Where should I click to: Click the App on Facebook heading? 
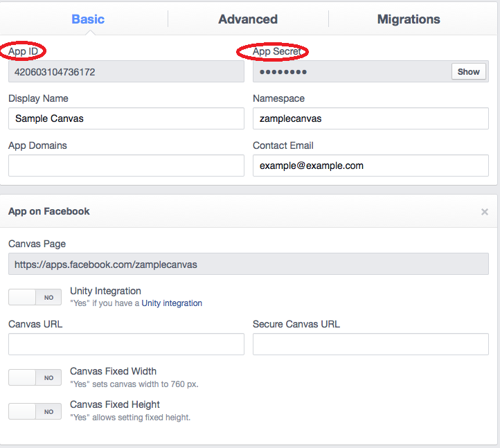[x=48, y=211]
